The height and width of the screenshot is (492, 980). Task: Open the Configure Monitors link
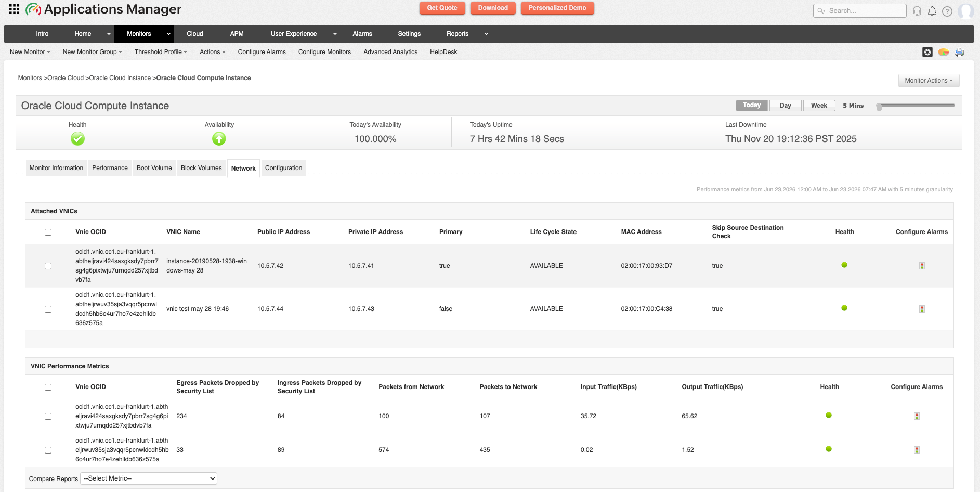point(324,52)
